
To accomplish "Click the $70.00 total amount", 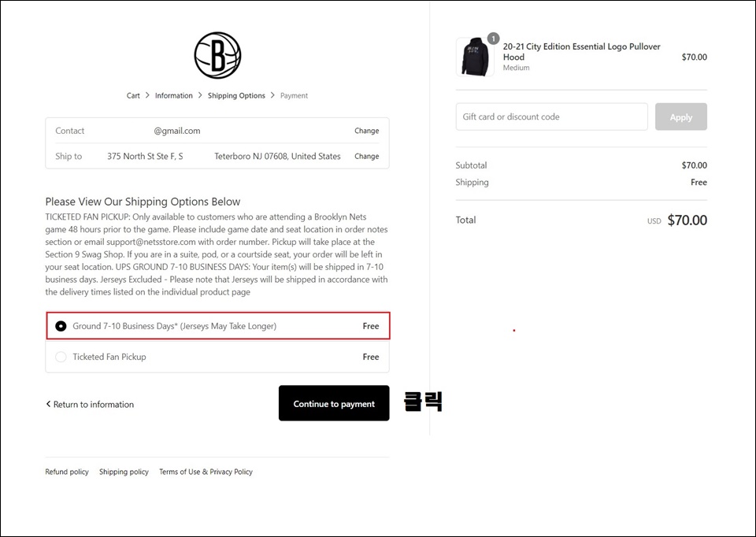I will tap(687, 220).
